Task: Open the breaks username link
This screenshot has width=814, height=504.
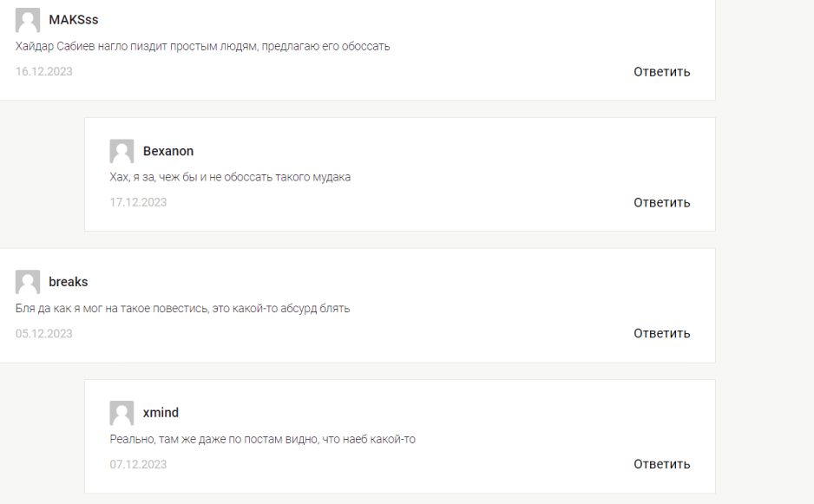Action: pyautogui.click(x=69, y=282)
